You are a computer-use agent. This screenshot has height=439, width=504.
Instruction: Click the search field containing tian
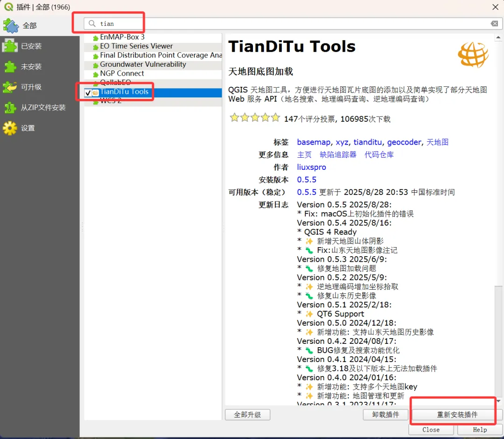point(293,23)
